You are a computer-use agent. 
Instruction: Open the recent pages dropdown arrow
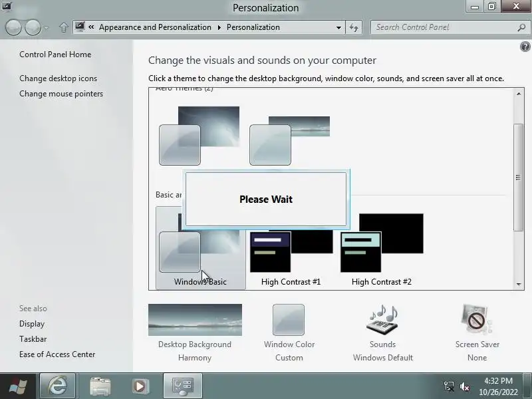click(x=47, y=28)
